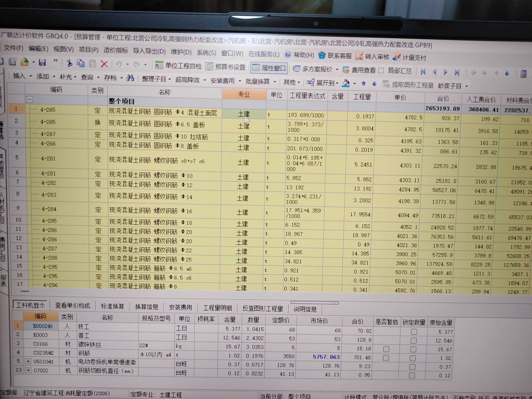Toggle 是否暂估 checkbox for 镀锌铁丝 row

pos(386,349)
